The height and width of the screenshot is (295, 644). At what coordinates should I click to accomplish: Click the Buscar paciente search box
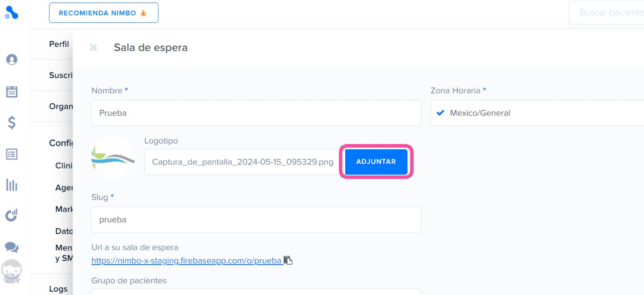[606, 13]
